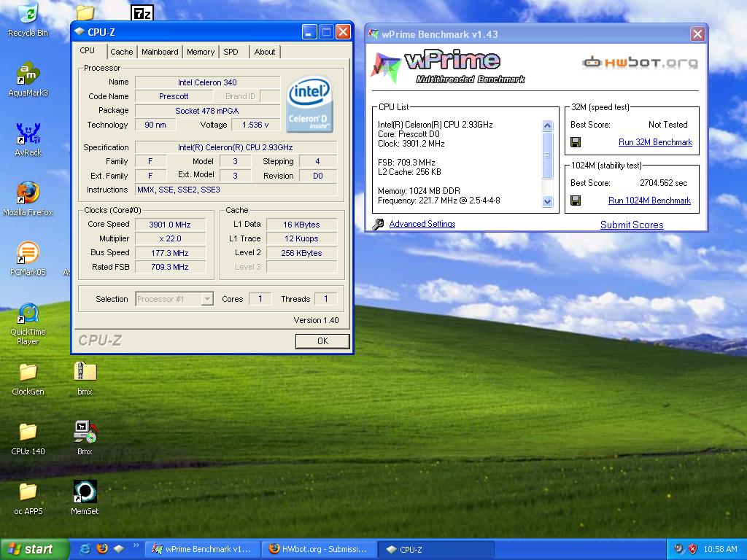The height and width of the screenshot is (560, 747).
Task: Select the AvRack desktop shortcut
Action: tap(28, 133)
